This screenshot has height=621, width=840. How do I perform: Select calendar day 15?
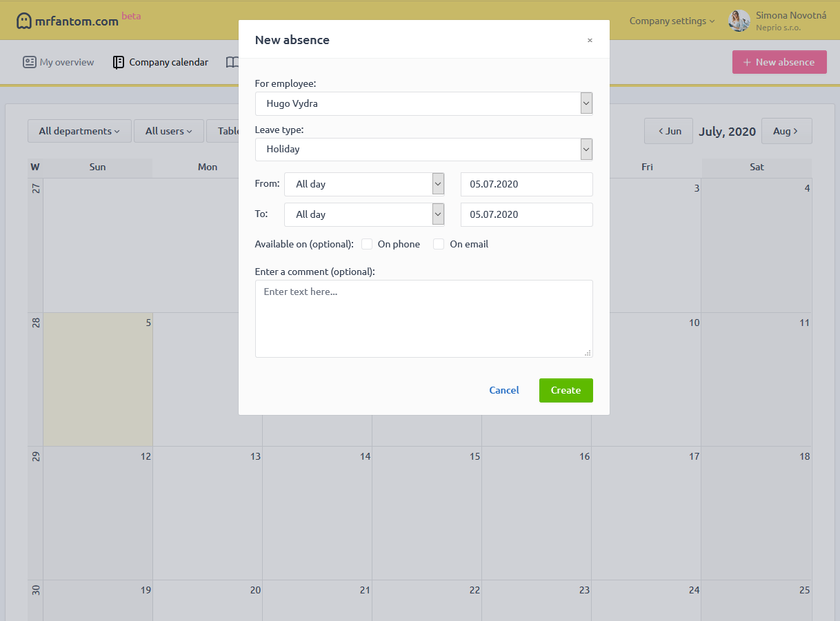tap(427, 513)
